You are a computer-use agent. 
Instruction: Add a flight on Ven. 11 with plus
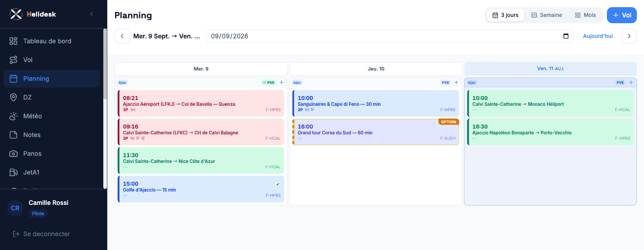click(x=631, y=83)
